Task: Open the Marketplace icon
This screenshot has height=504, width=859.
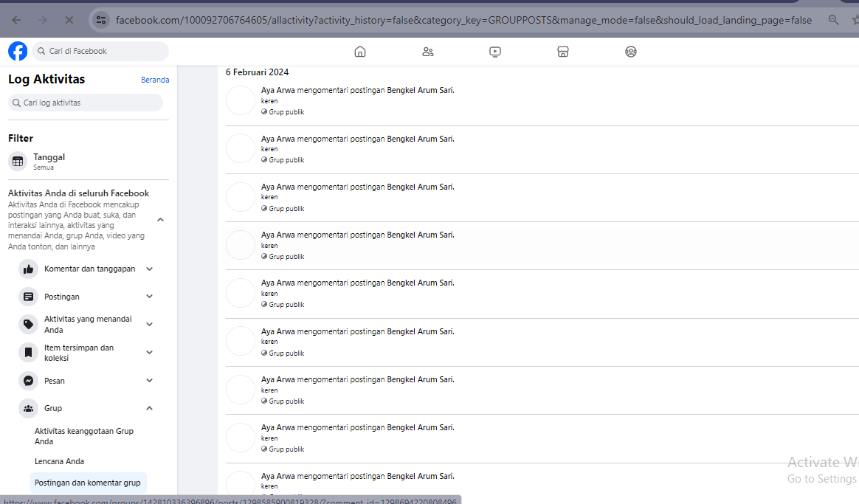Action: [562, 52]
